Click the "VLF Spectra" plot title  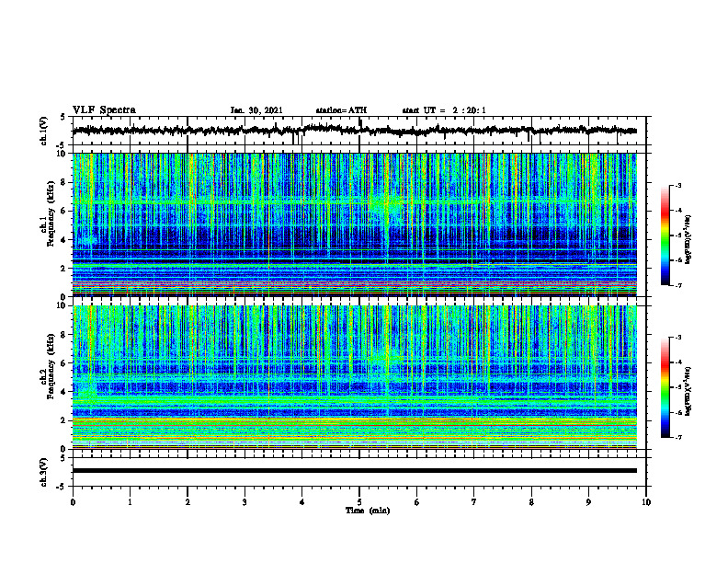pos(104,110)
